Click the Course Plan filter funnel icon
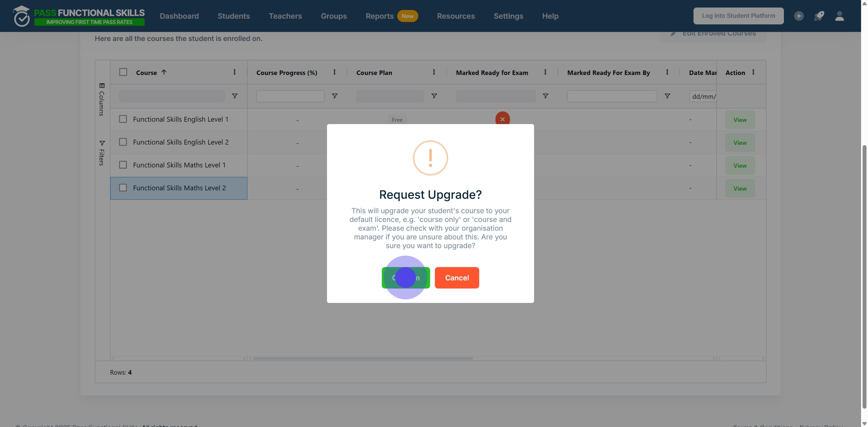The width and height of the screenshot is (868, 427). pos(434,96)
